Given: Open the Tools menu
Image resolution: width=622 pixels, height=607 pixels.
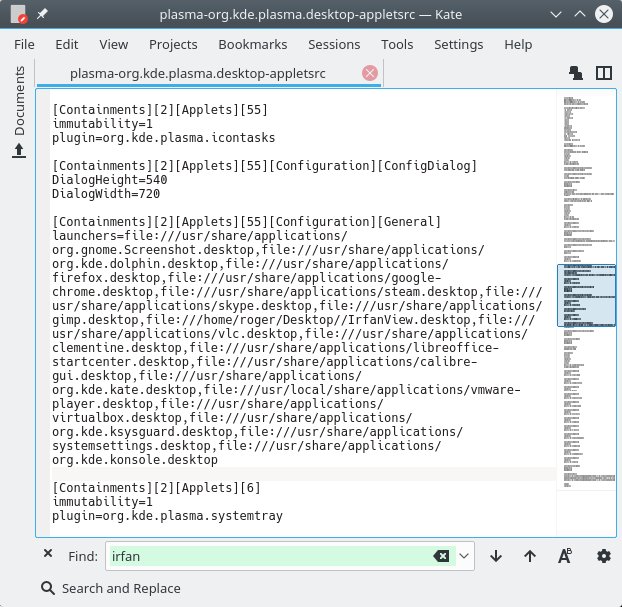Looking at the screenshot, I should click(397, 44).
